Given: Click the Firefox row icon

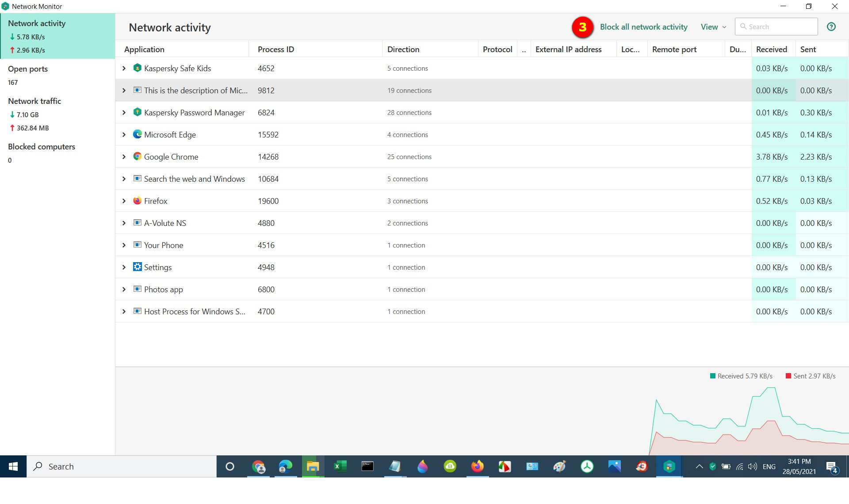Looking at the screenshot, I should (x=137, y=201).
